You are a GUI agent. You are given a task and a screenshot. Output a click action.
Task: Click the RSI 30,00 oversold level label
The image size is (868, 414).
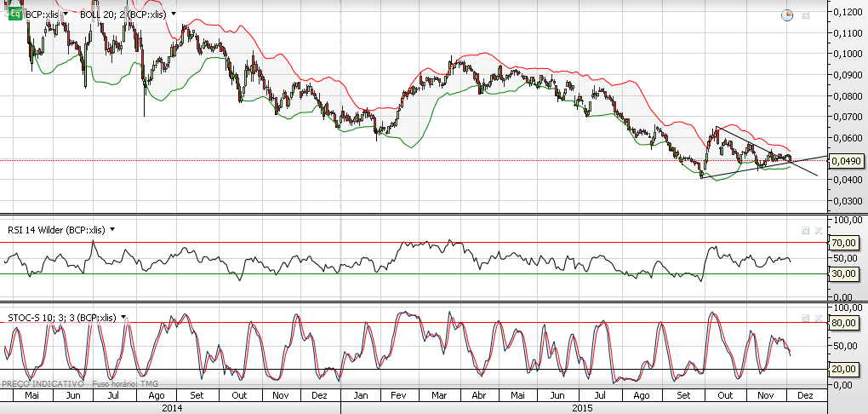tap(846, 273)
